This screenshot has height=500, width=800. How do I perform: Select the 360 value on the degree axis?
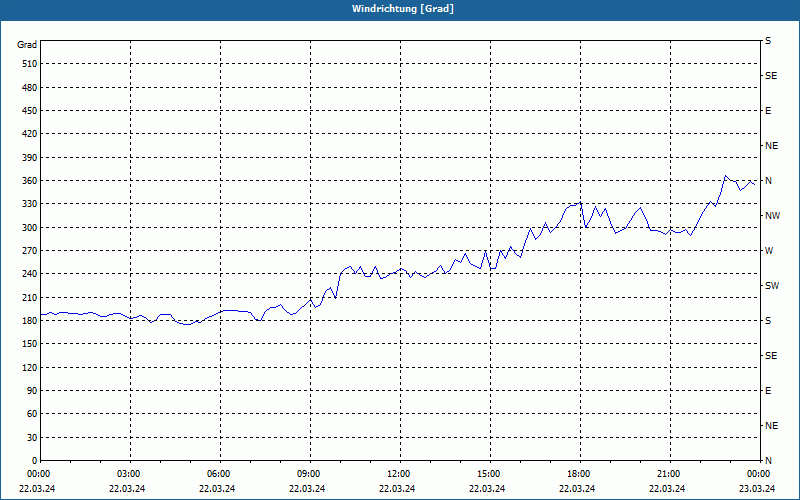[30, 181]
